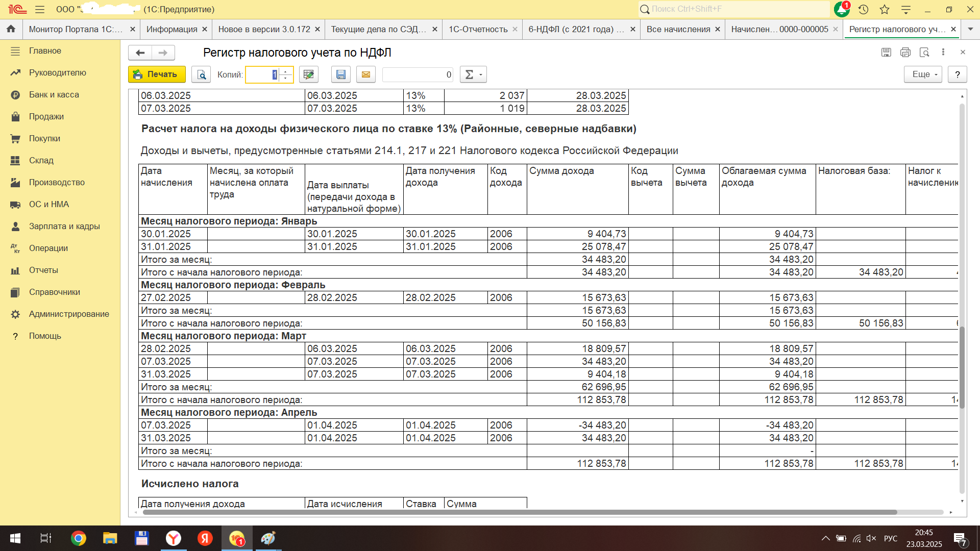Viewport: 980px width, 551px height.
Task: Open the Еще dropdown menu
Action: point(923,74)
